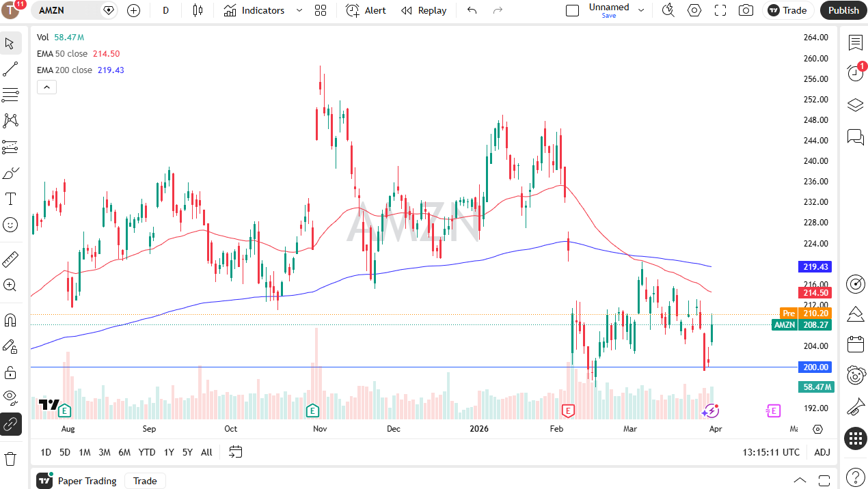868x489 pixels.
Task: Open time axis settings gear
Action: [x=817, y=430]
